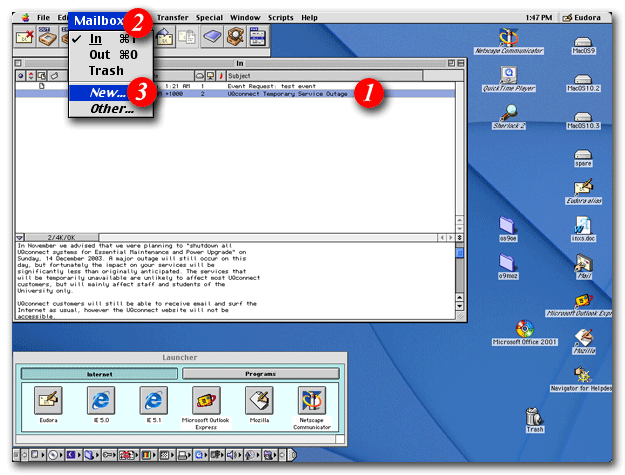This screenshot has height=475, width=625.
Task: Select the UQconnect Temporary Service Outage message
Action: [290, 94]
